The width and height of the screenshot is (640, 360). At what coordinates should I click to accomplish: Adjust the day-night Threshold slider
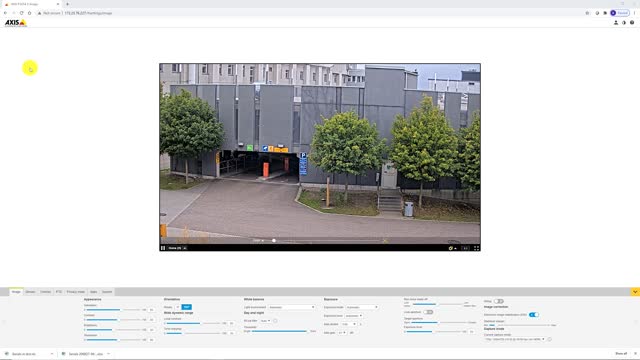(280, 331)
